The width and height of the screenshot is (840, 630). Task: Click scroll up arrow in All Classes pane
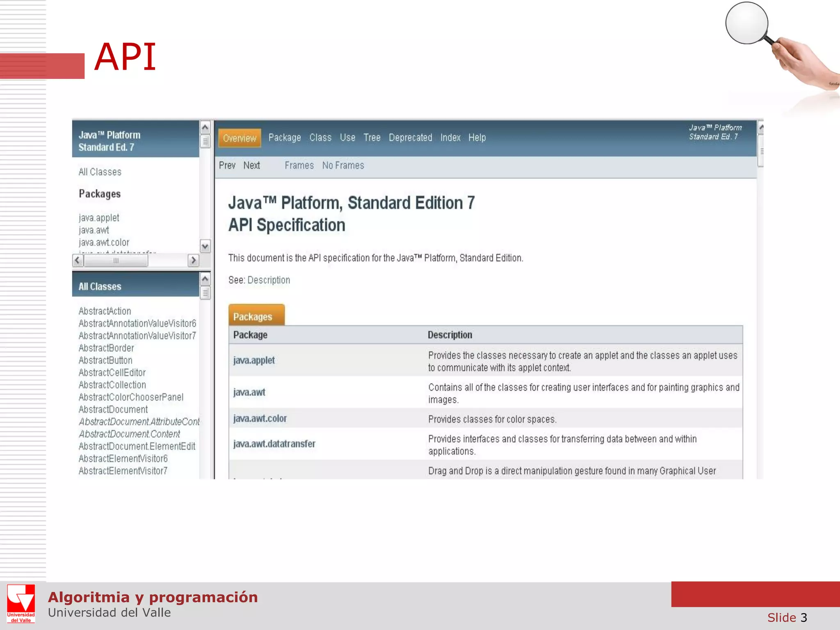pos(205,280)
